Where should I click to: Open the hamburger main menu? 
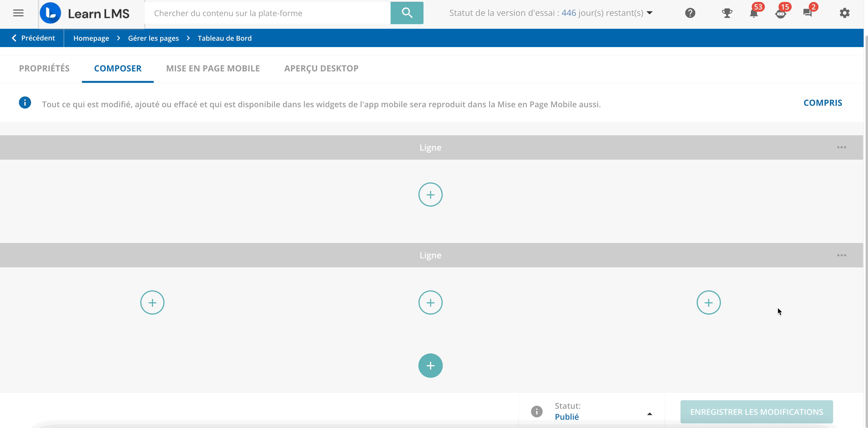coord(18,13)
